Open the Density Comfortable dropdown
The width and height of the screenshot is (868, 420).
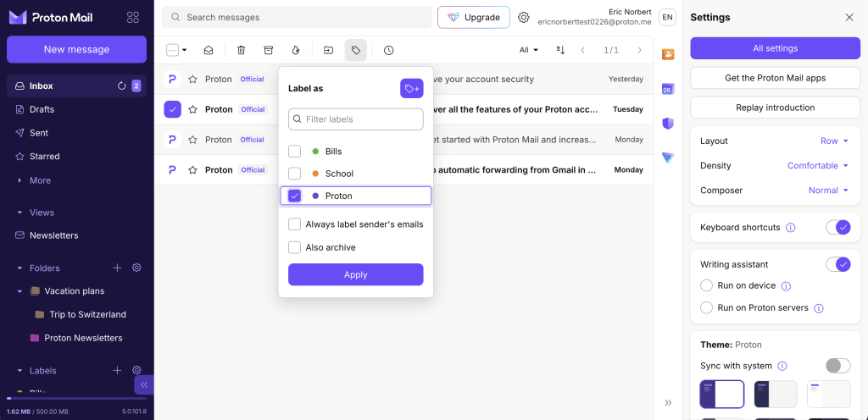click(x=818, y=166)
